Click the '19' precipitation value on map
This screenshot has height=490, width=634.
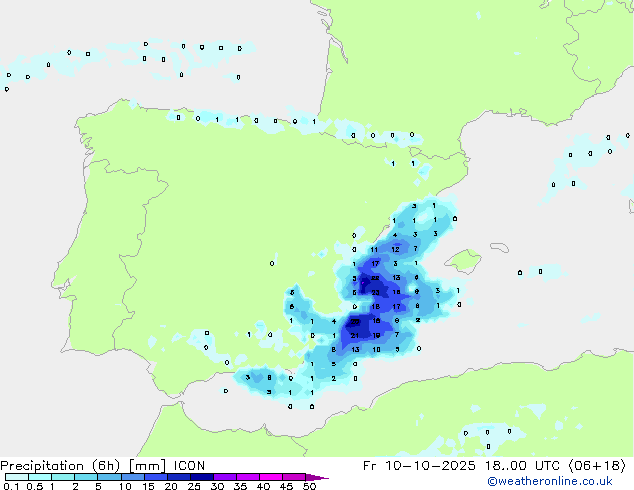[376, 336]
